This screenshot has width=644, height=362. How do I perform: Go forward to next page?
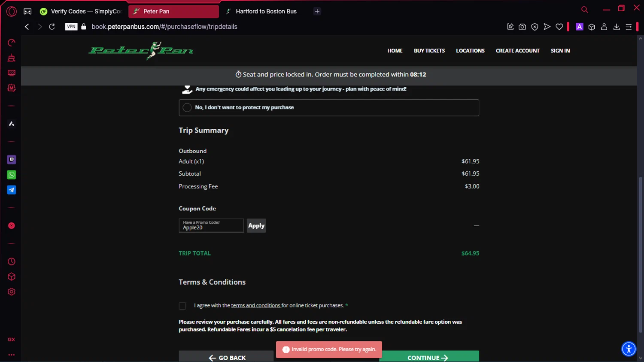39,27
